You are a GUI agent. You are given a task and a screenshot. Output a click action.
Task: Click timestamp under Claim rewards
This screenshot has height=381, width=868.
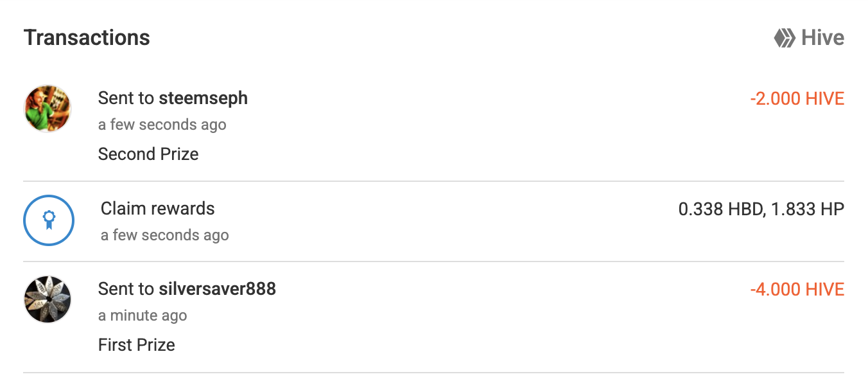tap(165, 236)
